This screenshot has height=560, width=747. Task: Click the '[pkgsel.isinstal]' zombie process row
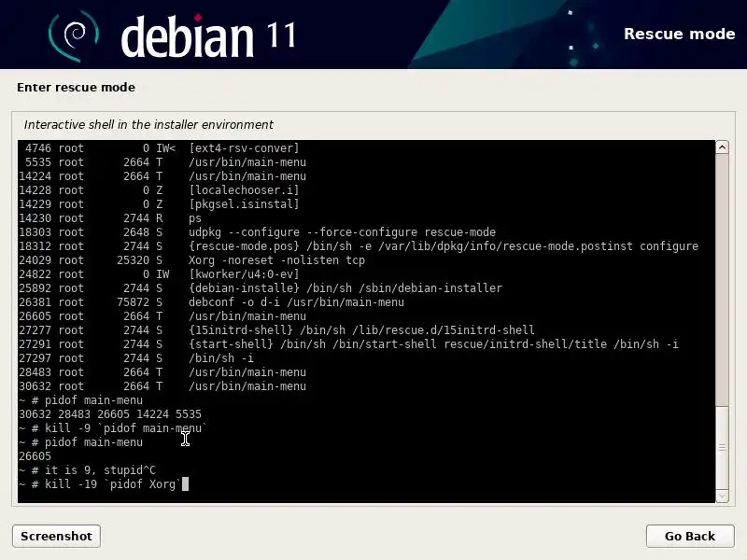(159, 204)
